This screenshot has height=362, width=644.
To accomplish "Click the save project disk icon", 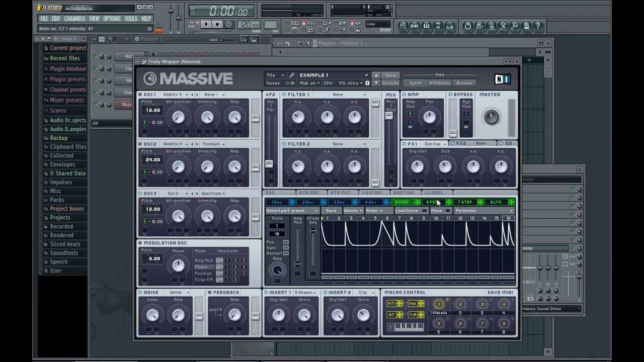I will (479, 26).
